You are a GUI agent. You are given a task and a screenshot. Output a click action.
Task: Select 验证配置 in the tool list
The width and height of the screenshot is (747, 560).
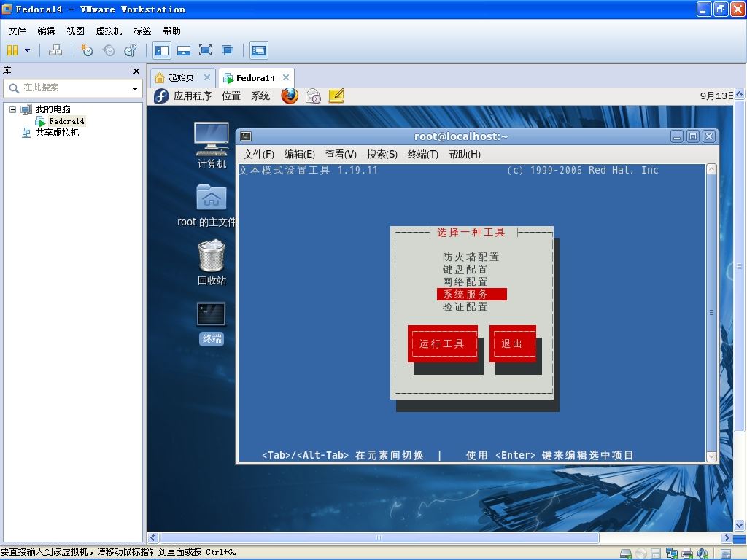[x=465, y=307]
